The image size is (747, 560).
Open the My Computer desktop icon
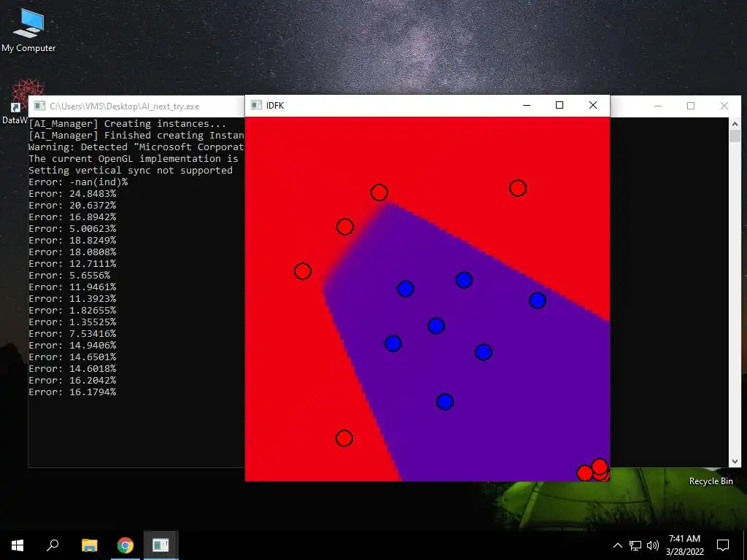pos(28,31)
